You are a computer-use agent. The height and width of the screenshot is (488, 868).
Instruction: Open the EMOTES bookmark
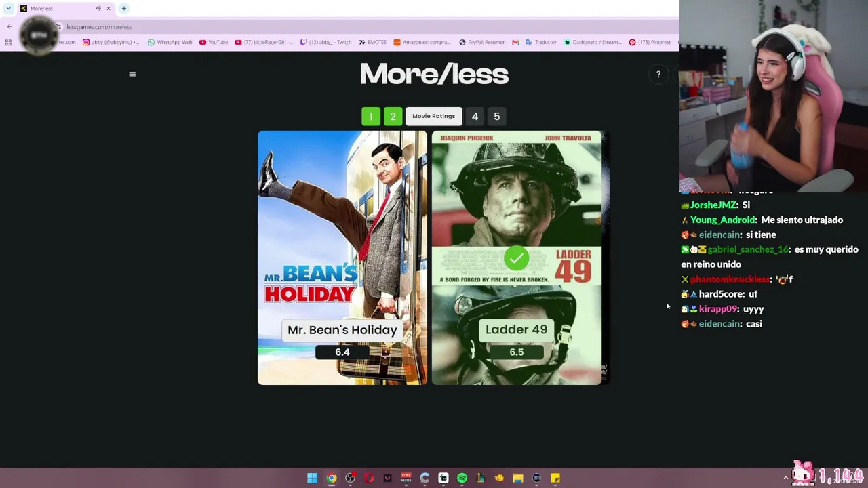point(372,42)
